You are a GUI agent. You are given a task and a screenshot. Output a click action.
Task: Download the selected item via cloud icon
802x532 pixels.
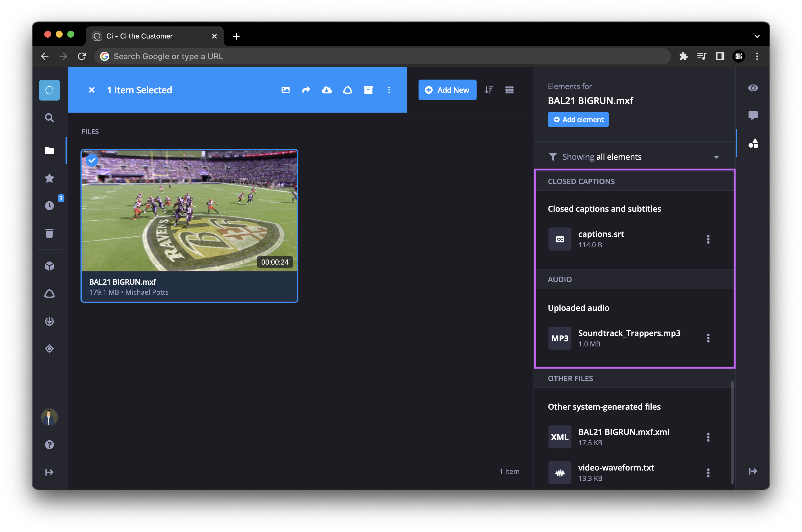point(327,90)
